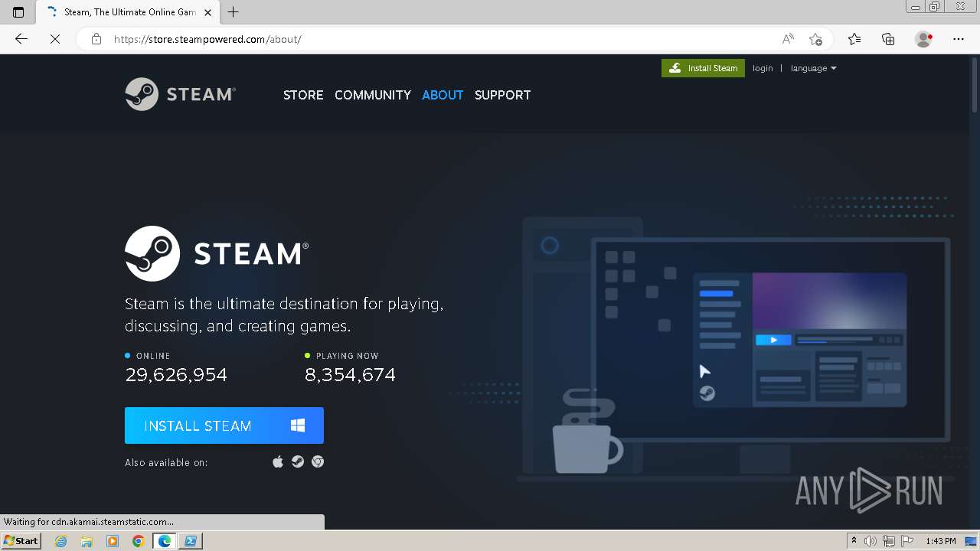
Task: Open the tab actions menu icon
Action: pos(18,11)
